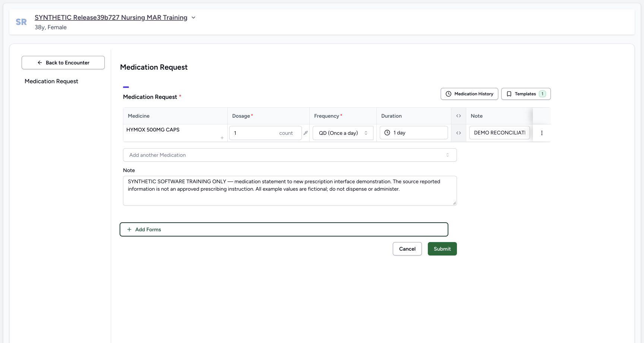This screenshot has height=343, width=644.
Task: Click the row expand arrows icon beside duration
Action: click(x=458, y=133)
